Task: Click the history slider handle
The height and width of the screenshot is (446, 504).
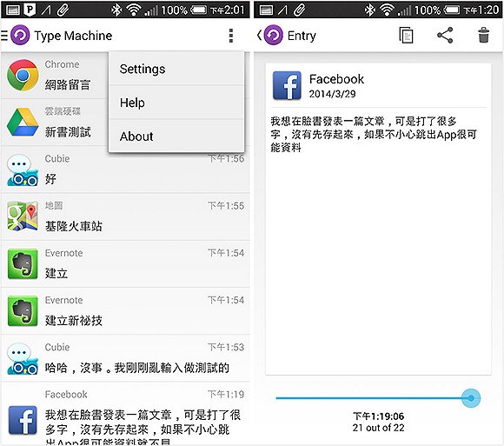Action: pos(471,398)
